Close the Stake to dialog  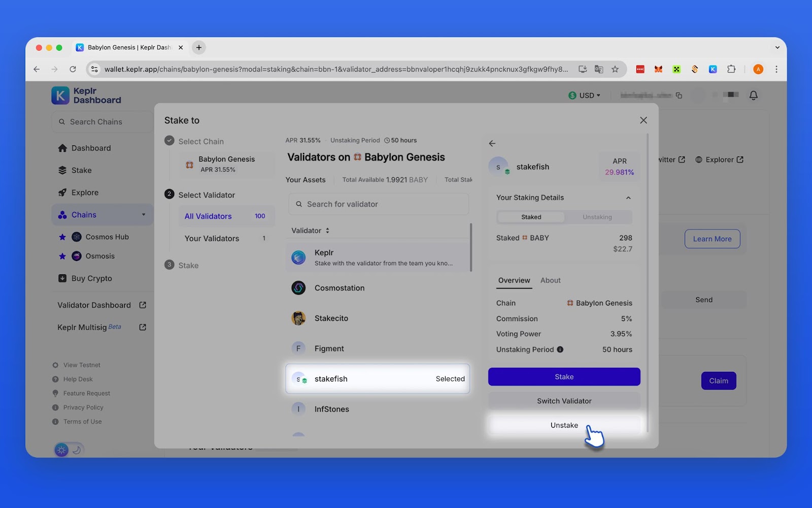tap(643, 120)
